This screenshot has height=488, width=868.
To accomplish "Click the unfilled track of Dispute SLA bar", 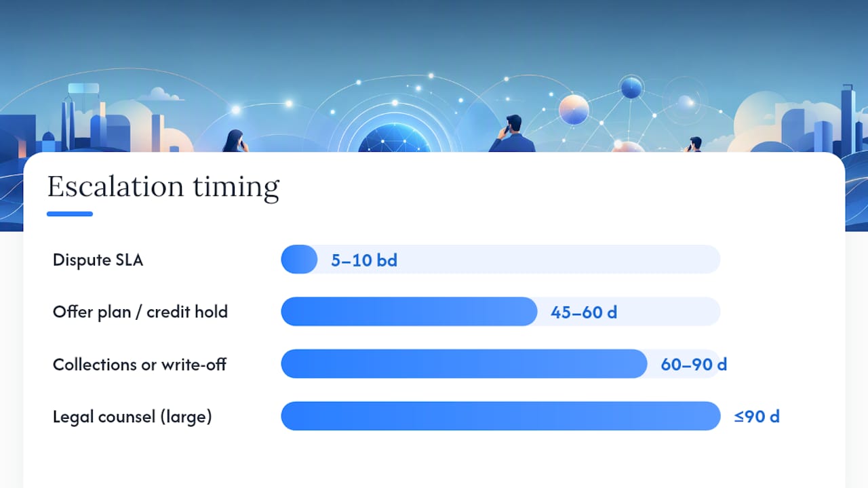I will pos(519,260).
